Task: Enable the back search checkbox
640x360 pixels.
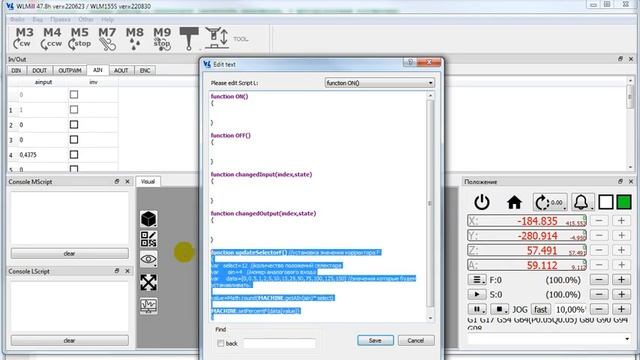Action: pos(221,343)
